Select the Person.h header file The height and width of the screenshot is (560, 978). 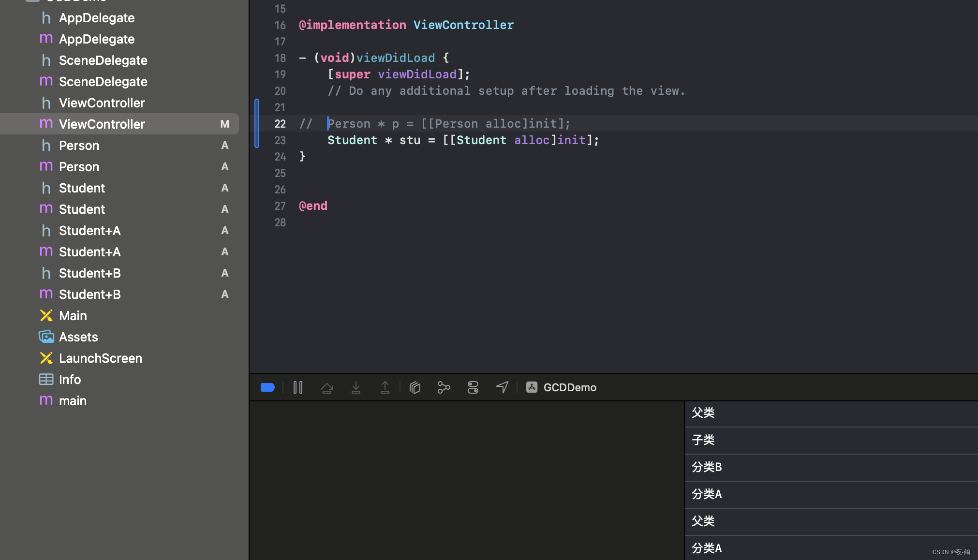78,145
